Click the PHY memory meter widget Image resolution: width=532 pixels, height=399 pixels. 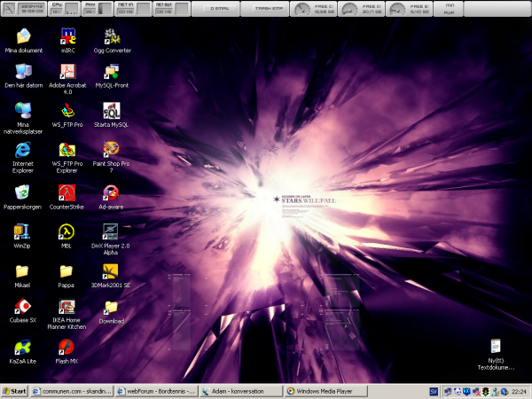coord(98,9)
